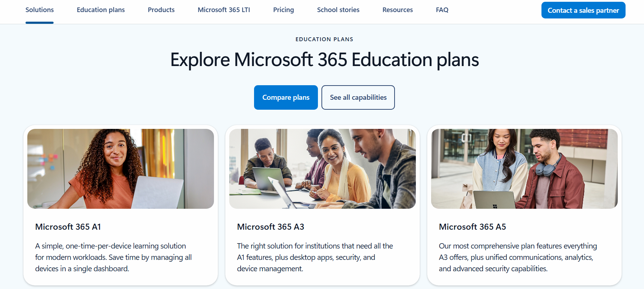The image size is (644, 289).
Task: Open the Solutions nav tab
Action: [39, 10]
